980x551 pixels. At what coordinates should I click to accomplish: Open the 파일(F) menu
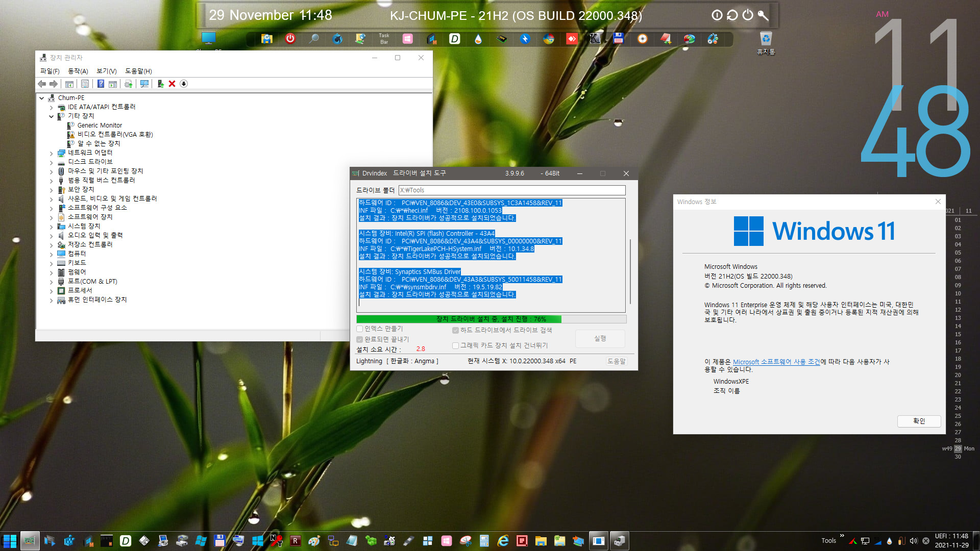point(50,71)
